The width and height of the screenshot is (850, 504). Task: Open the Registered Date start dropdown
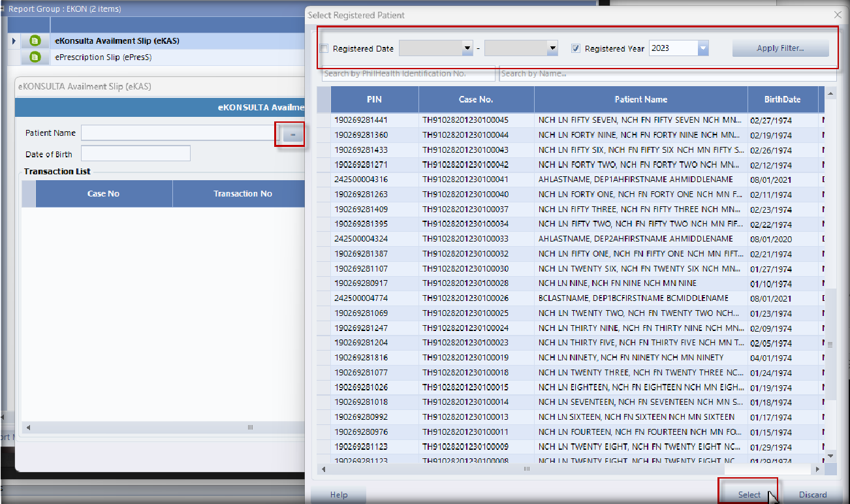click(467, 48)
